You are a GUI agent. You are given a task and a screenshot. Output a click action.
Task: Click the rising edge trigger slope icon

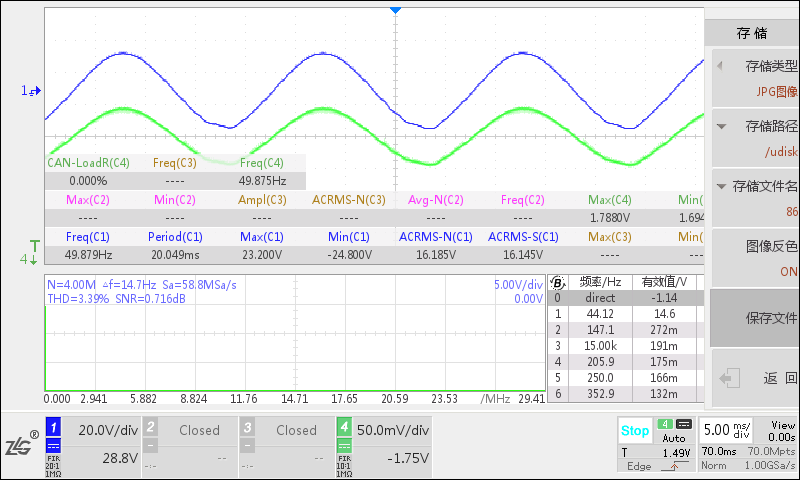(x=673, y=466)
